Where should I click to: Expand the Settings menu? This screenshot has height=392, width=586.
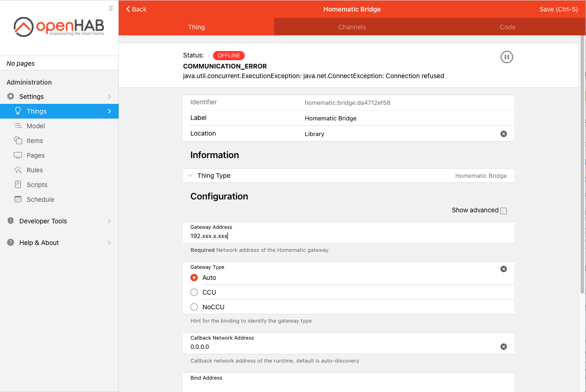coord(59,97)
